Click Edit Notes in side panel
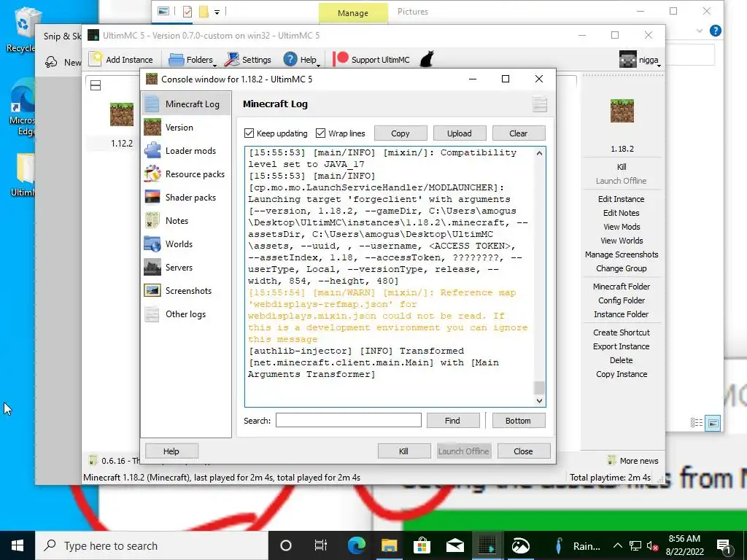747x560 pixels. 622,213
